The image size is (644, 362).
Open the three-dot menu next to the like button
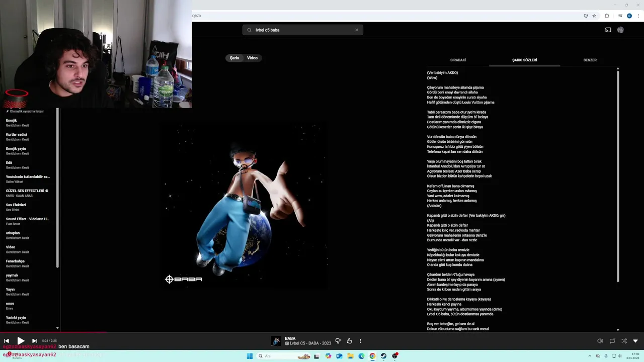point(360,341)
